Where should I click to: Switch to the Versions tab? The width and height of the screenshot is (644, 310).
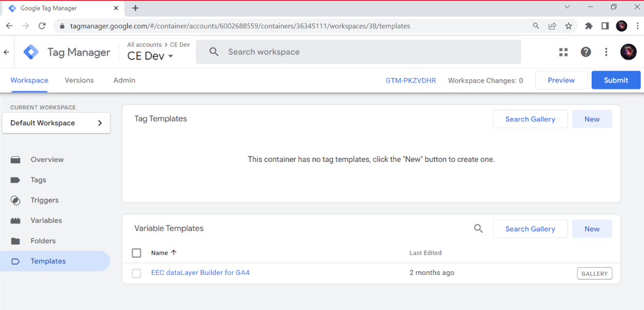(79, 80)
